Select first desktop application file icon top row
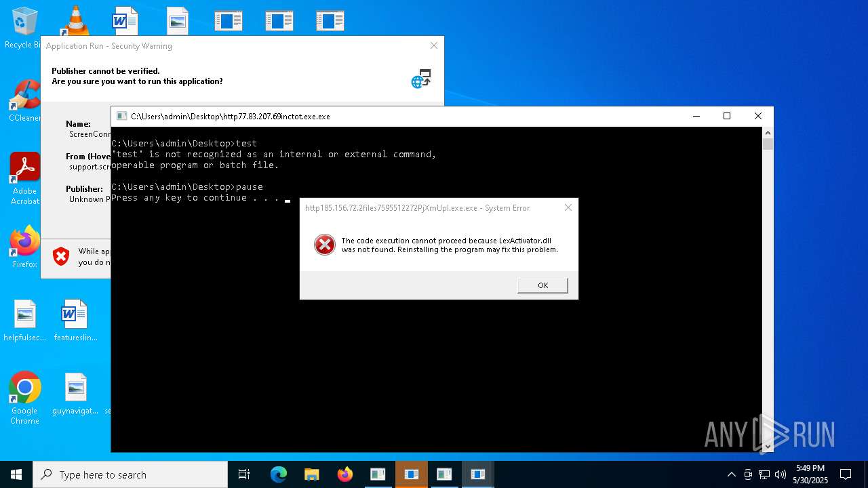This screenshot has width=868, height=488. 229,20
